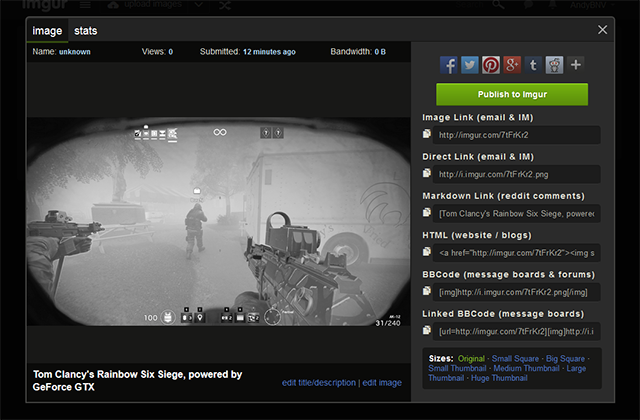This screenshot has width=640, height=420.
Task: Copy the HTML code to clipboard
Action: [x=427, y=251]
